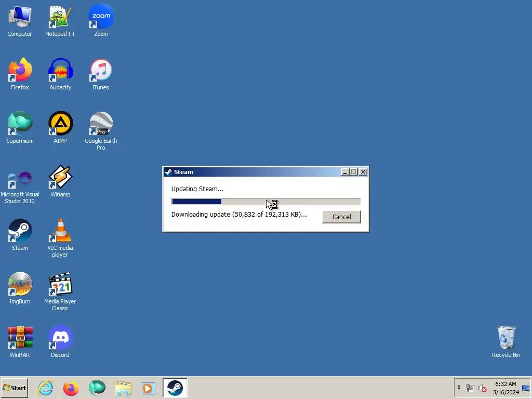Show hidden system tray icons
Screen dimensions: 532x399
(459, 388)
